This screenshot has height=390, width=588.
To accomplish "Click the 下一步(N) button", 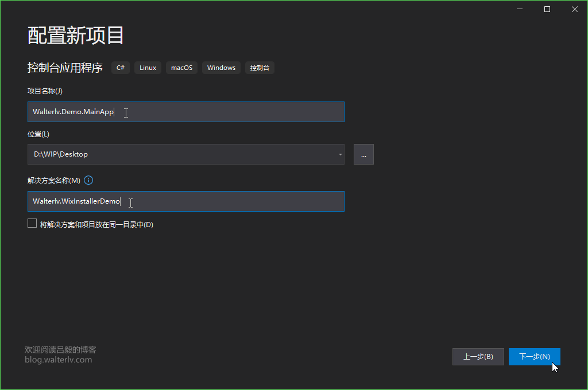I will coord(534,356).
